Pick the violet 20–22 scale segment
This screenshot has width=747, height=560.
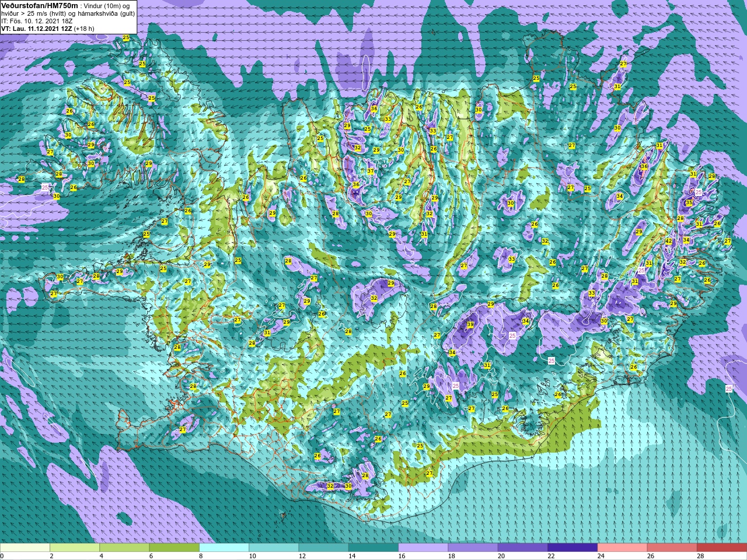(523, 548)
